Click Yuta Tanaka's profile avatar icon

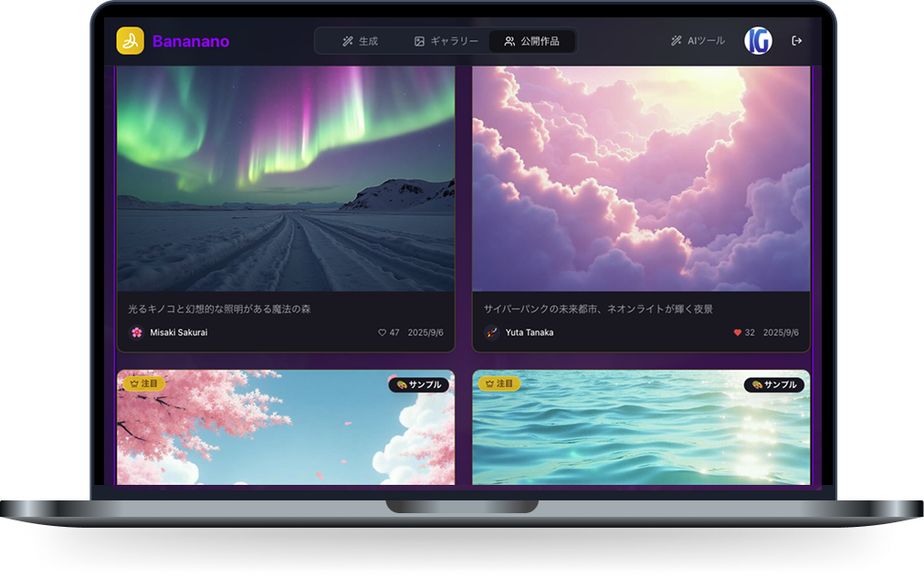point(490,332)
